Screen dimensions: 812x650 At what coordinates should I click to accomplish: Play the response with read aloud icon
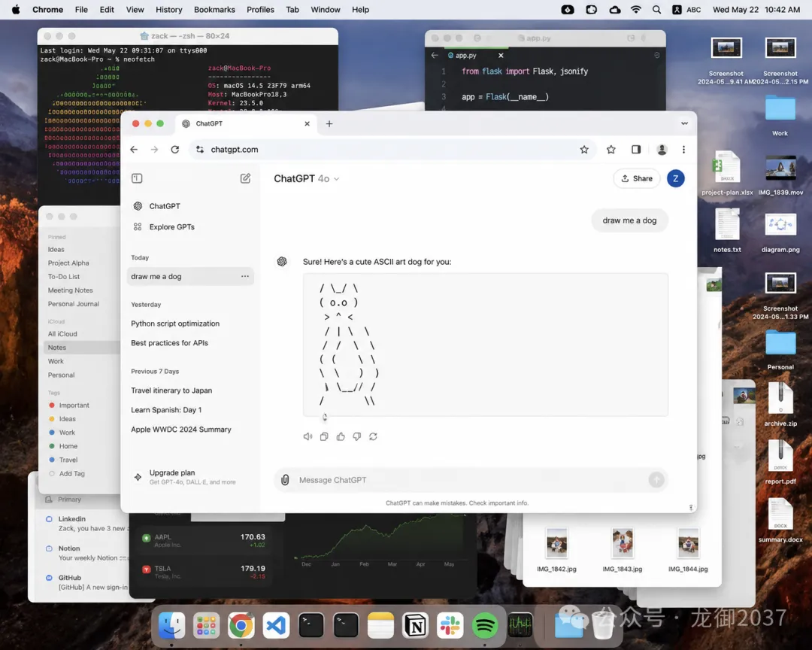point(308,436)
